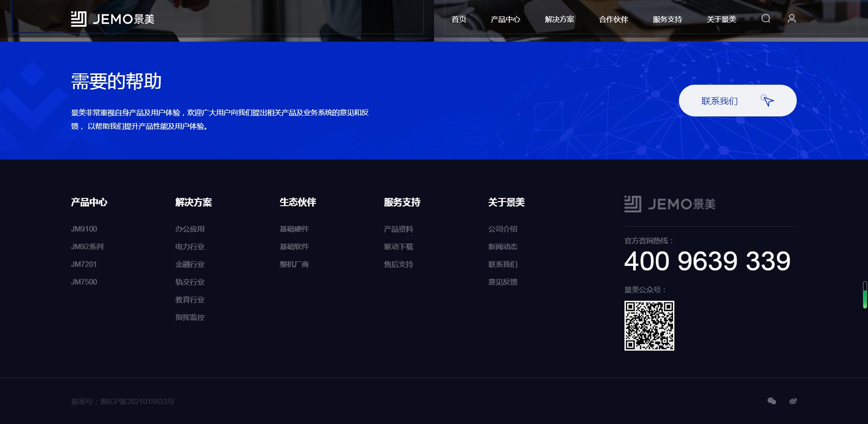Open the user account icon
This screenshot has height=424, width=868.
[x=791, y=19]
